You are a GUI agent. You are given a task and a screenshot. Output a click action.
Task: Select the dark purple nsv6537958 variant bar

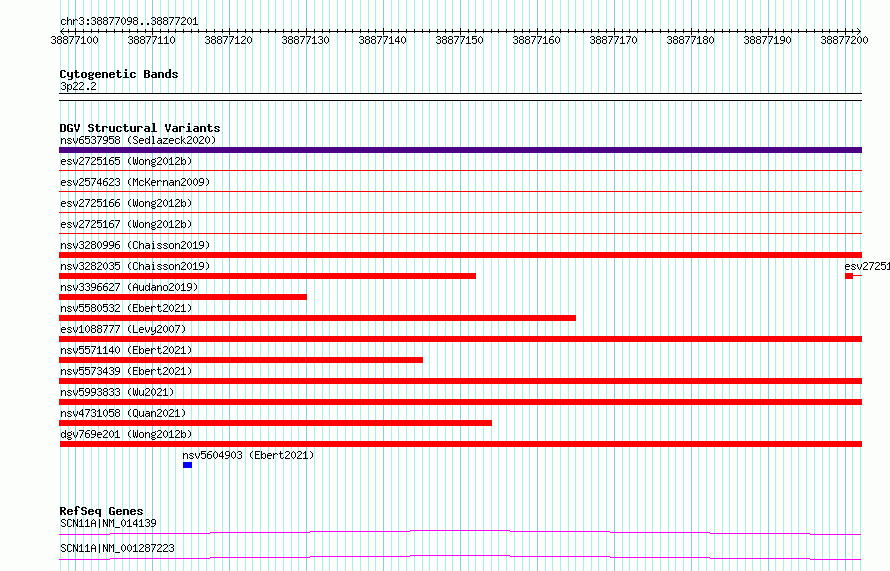(x=460, y=150)
